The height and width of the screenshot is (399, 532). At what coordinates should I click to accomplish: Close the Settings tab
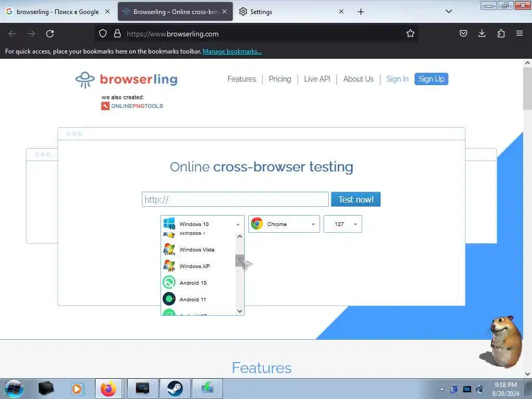341,11
